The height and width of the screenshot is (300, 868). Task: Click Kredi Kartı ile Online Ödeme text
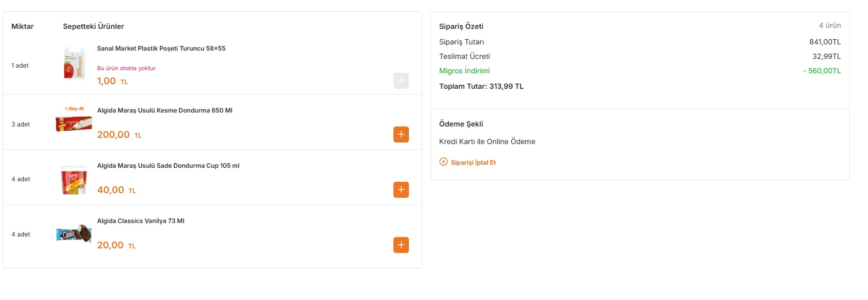pos(487,141)
